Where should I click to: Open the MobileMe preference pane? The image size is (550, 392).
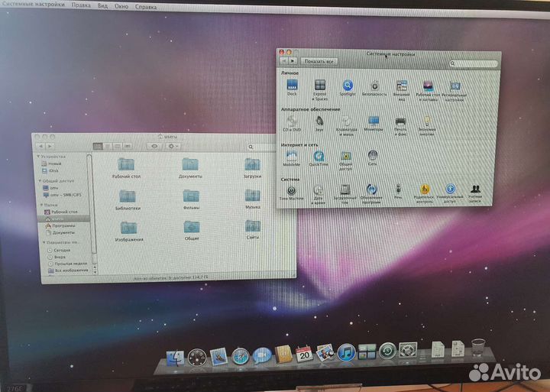(292, 157)
